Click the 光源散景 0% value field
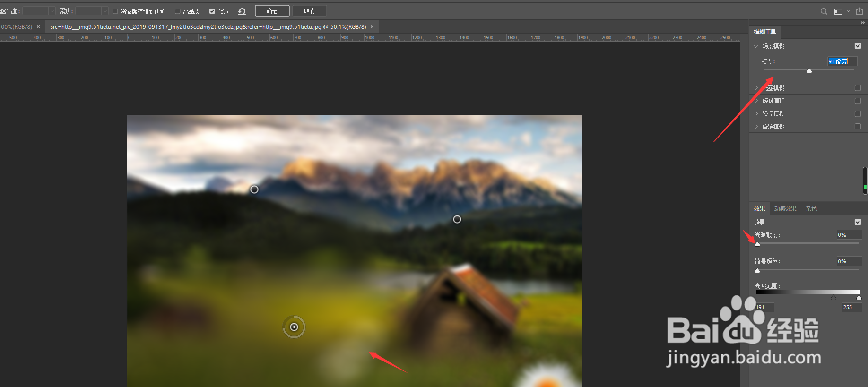Viewport: 868px width, 387px height. tap(849, 235)
